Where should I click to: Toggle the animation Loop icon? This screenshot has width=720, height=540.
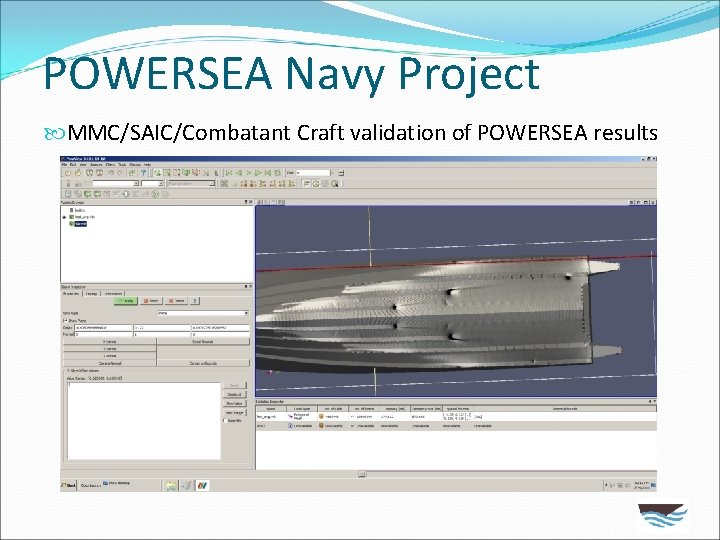coord(277,173)
